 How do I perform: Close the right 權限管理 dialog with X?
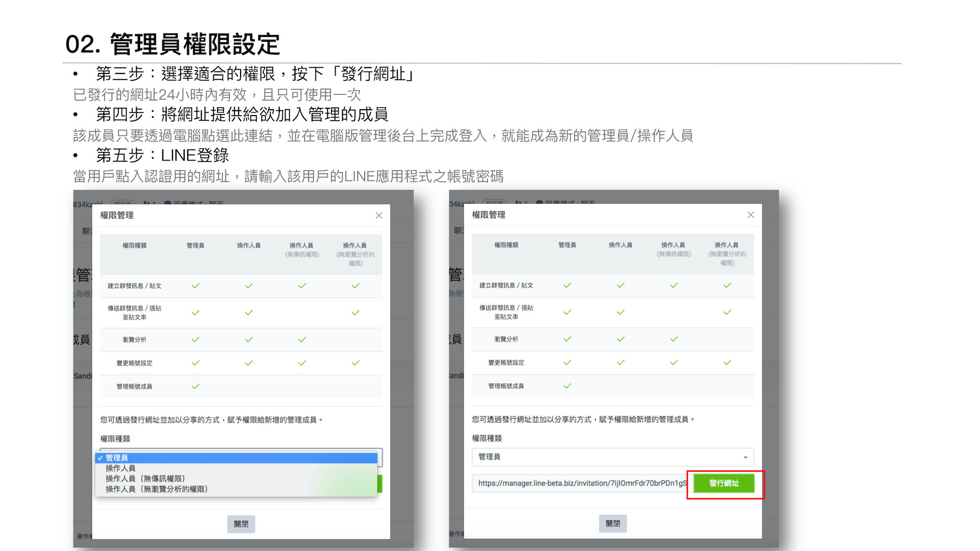pyautogui.click(x=750, y=215)
